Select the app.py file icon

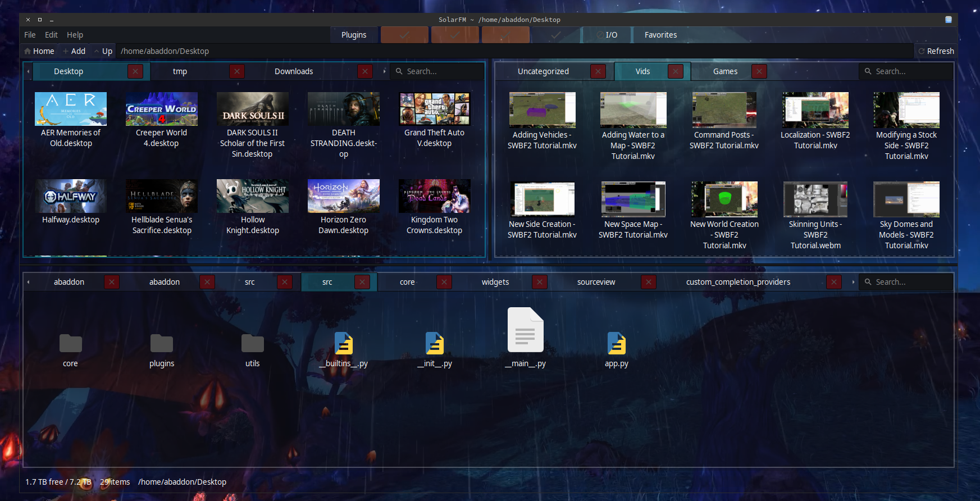pos(616,343)
